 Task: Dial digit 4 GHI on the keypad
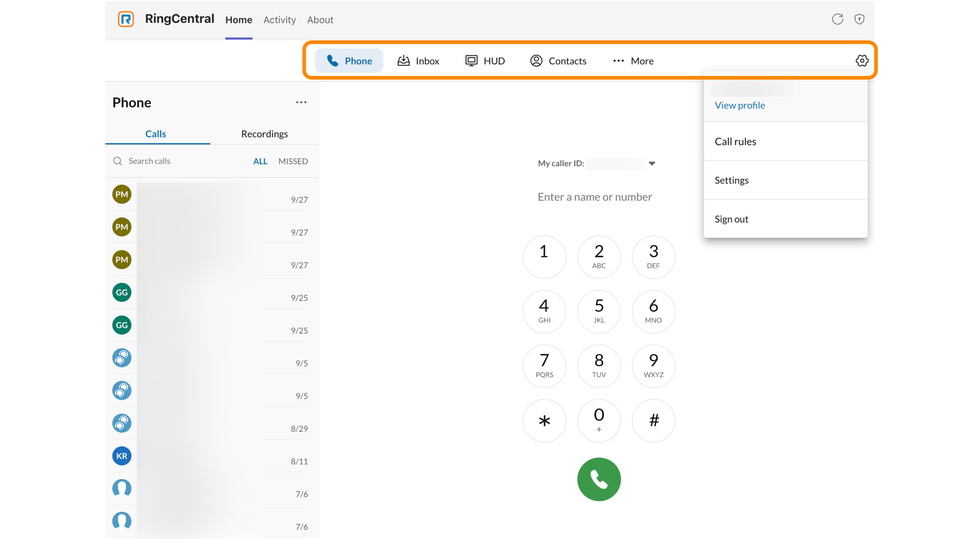pos(545,311)
